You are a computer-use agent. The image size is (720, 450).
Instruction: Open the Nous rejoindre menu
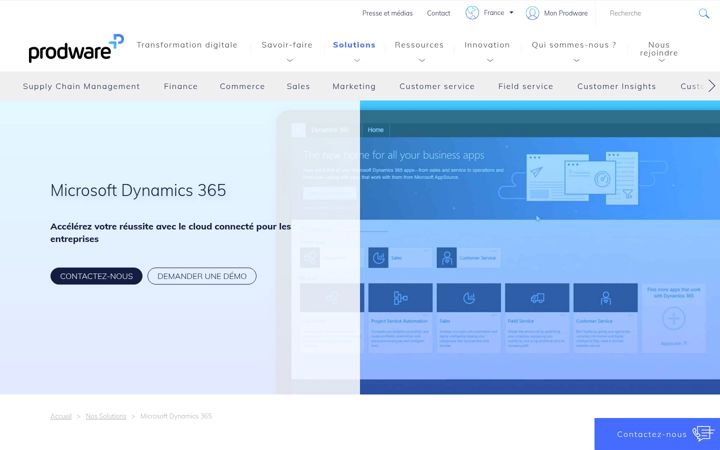pos(659,49)
